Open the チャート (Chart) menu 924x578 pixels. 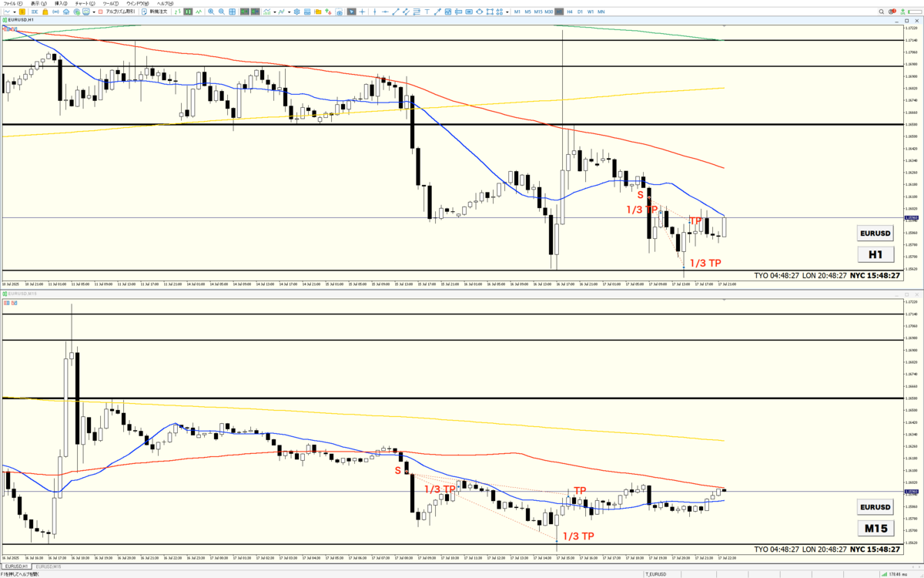(x=85, y=4)
